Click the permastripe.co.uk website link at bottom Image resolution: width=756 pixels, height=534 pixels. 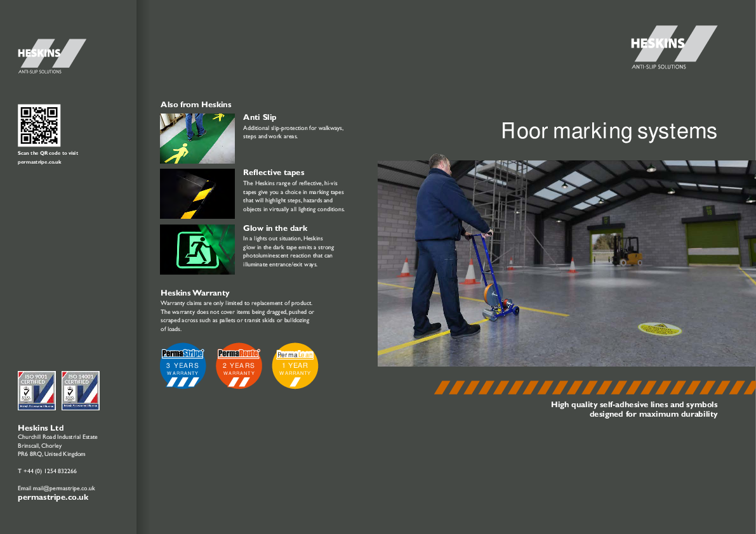pyautogui.click(x=53, y=497)
